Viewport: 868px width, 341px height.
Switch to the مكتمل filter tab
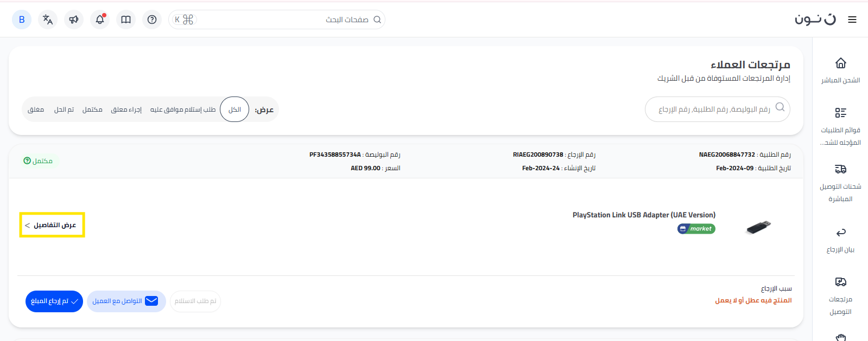click(x=92, y=110)
